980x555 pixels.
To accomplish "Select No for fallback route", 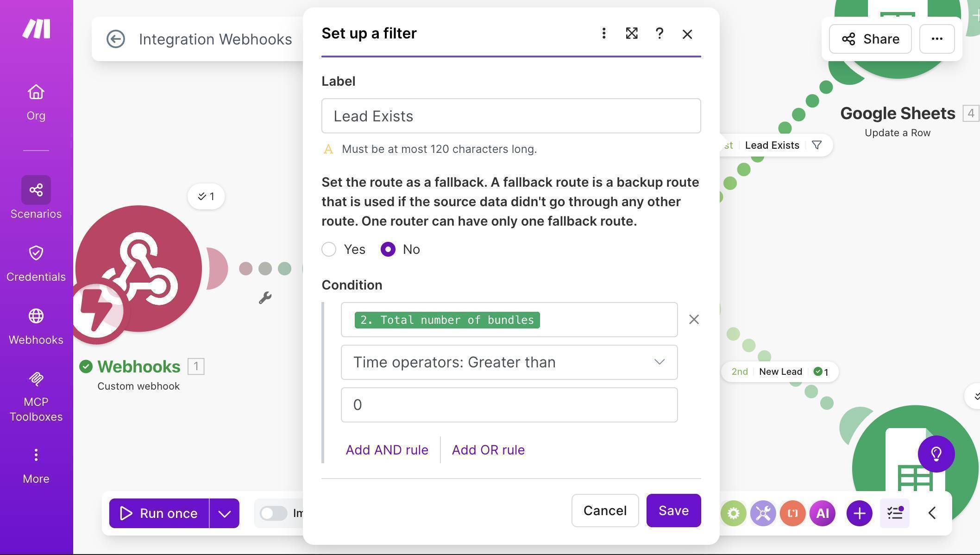I will [x=388, y=249].
